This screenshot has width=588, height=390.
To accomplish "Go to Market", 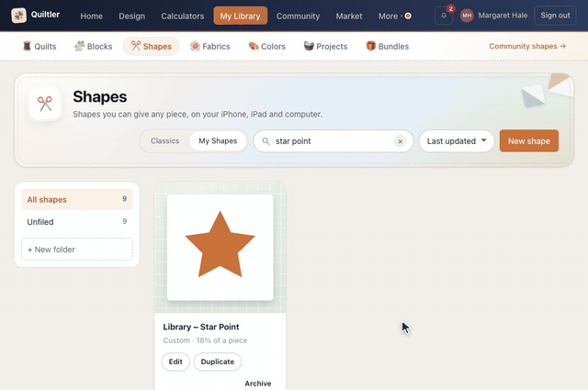I will tap(349, 17).
